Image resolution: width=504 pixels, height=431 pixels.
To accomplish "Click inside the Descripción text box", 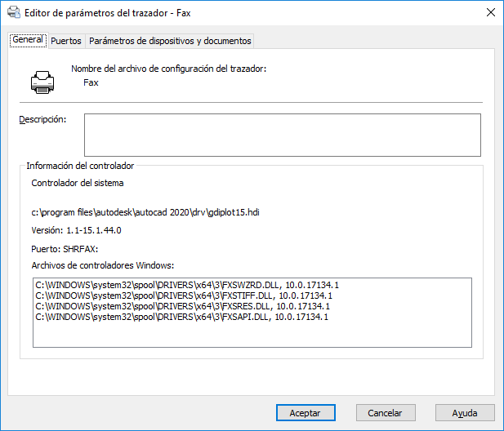I will click(282, 134).
